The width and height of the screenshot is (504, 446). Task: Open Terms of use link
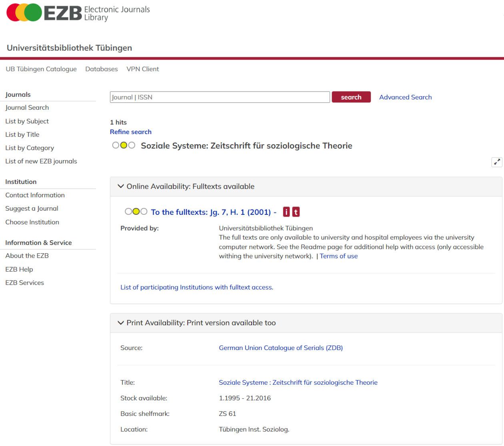[339, 256]
